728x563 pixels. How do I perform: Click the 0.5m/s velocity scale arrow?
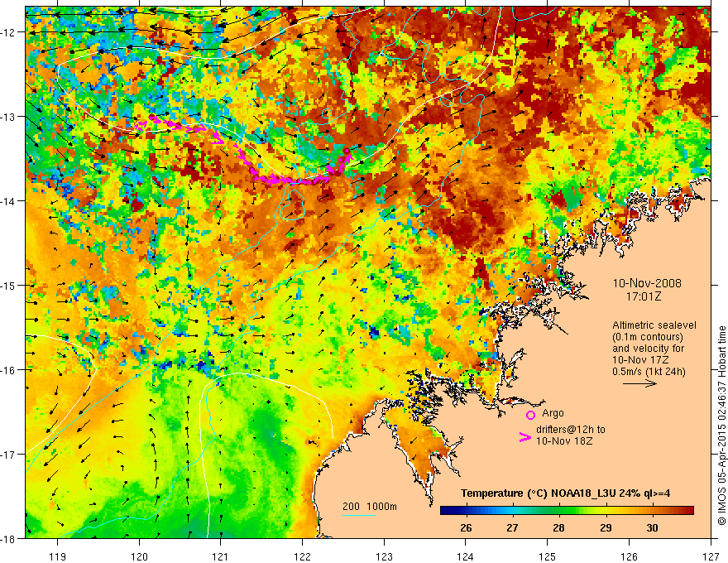(639, 383)
